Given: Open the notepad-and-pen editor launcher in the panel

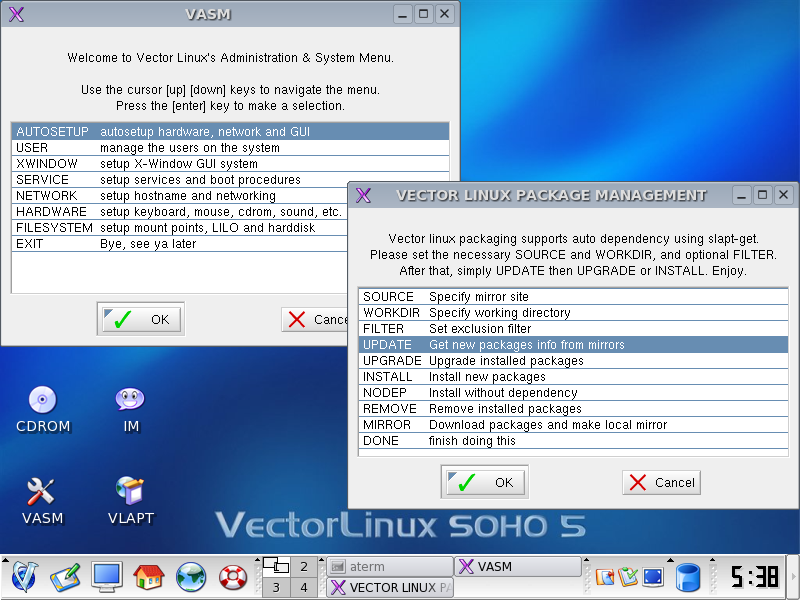Looking at the screenshot, I should [65, 577].
